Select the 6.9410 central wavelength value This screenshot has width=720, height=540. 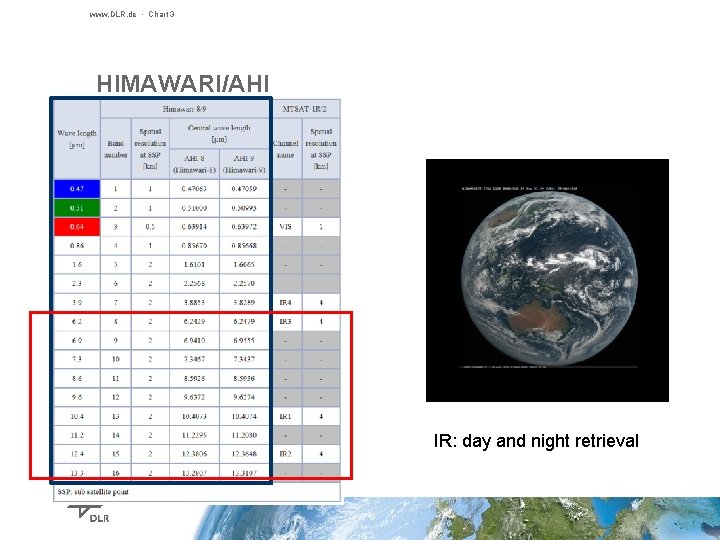(194, 341)
